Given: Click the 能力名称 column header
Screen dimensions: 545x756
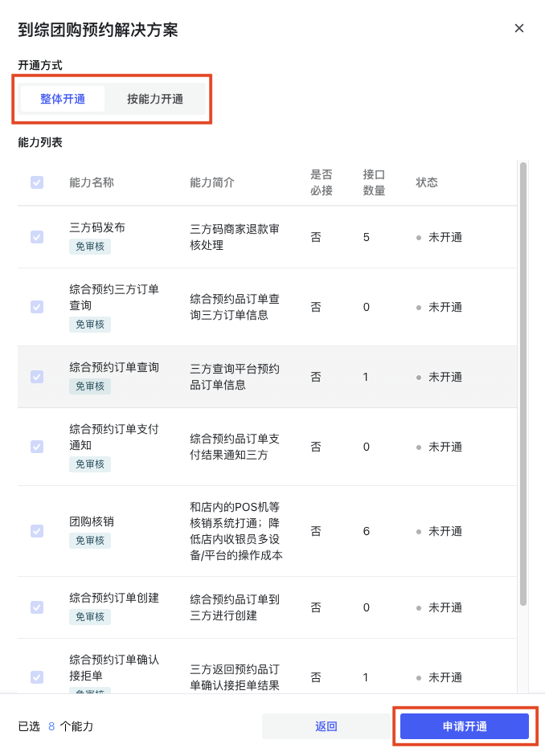Looking at the screenshot, I should click(92, 182).
